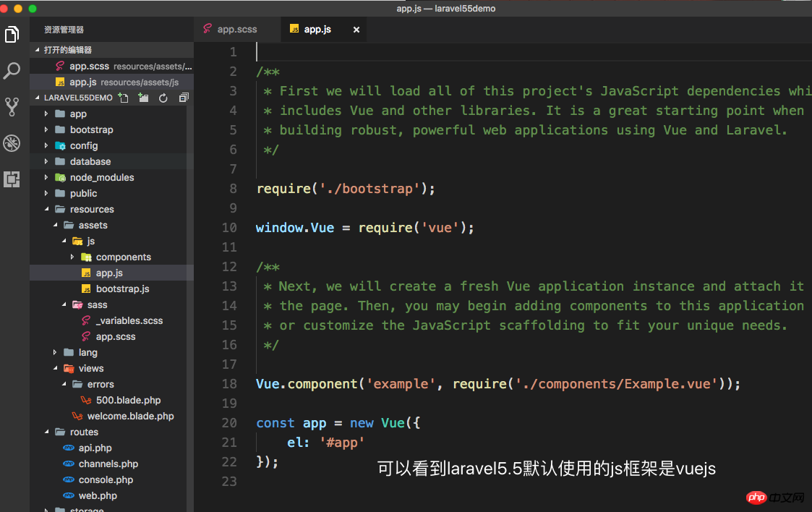Create a new folder in LARAVEL55DEMO
Image resolution: width=812 pixels, height=512 pixels.
click(x=143, y=98)
